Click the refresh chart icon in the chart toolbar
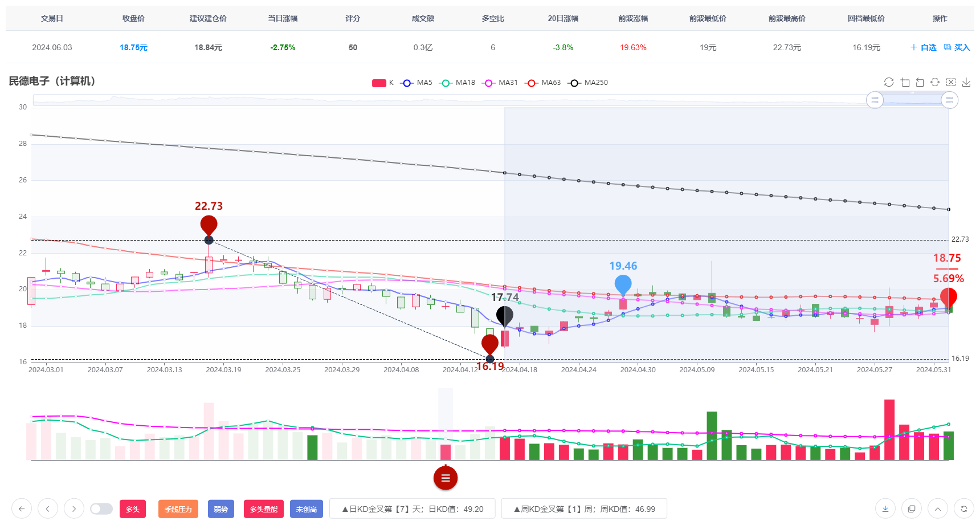 889,82
